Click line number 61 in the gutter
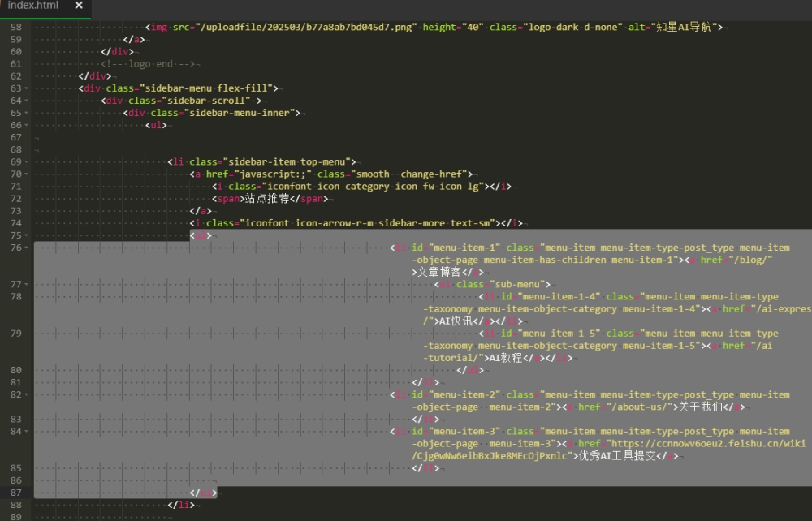 point(16,63)
